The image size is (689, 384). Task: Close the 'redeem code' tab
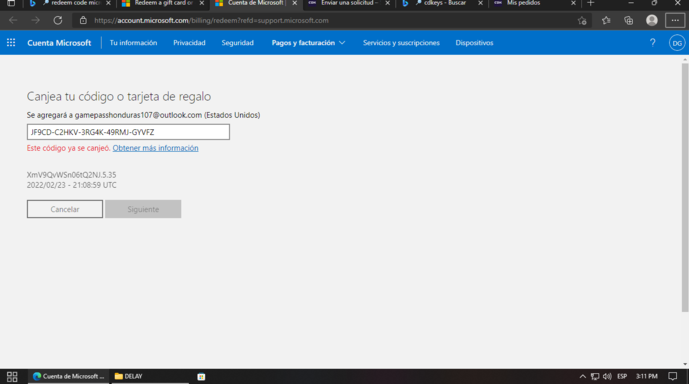point(108,3)
